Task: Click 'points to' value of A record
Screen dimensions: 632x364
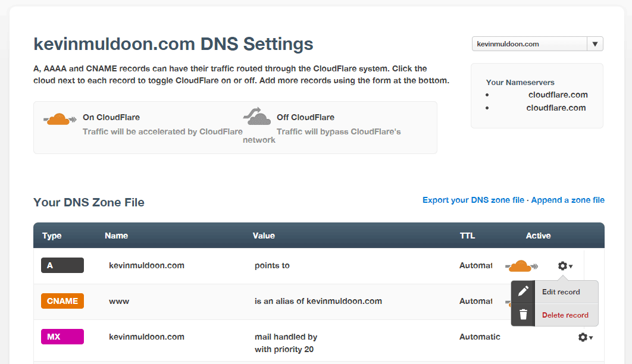Action: tap(272, 265)
